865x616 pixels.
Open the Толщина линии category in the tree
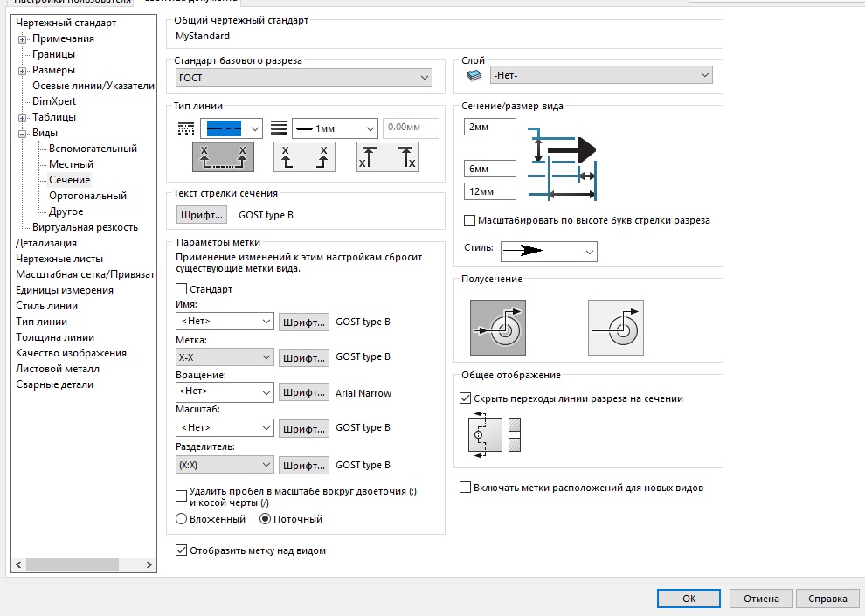click(55, 337)
